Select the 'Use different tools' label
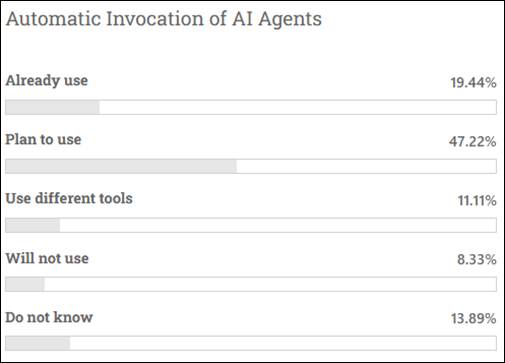Image resolution: width=505 pixels, height=363 pixels. [x=69, y=198]
